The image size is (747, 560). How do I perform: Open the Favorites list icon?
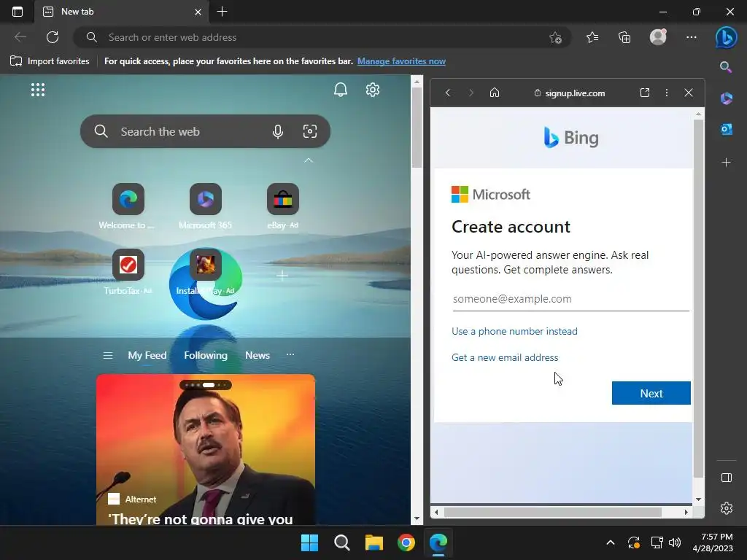tap(592, 37)
